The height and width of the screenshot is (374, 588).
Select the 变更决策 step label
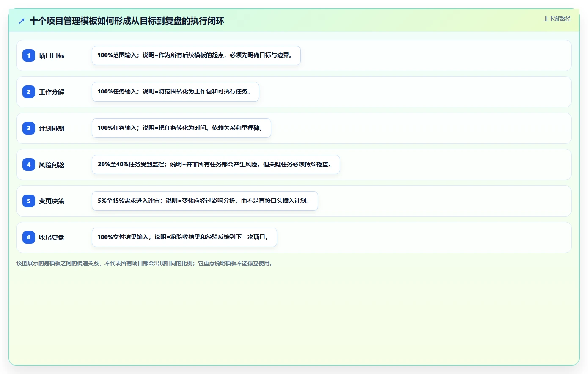tap(52, 201)
